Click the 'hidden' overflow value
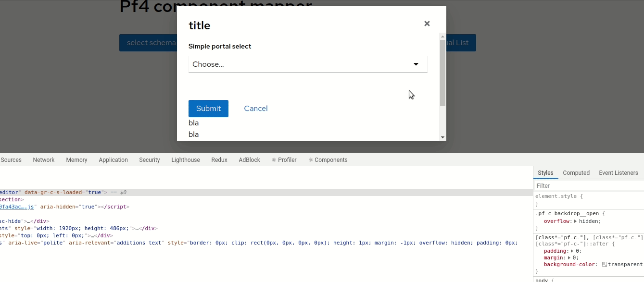 (589, 221)
